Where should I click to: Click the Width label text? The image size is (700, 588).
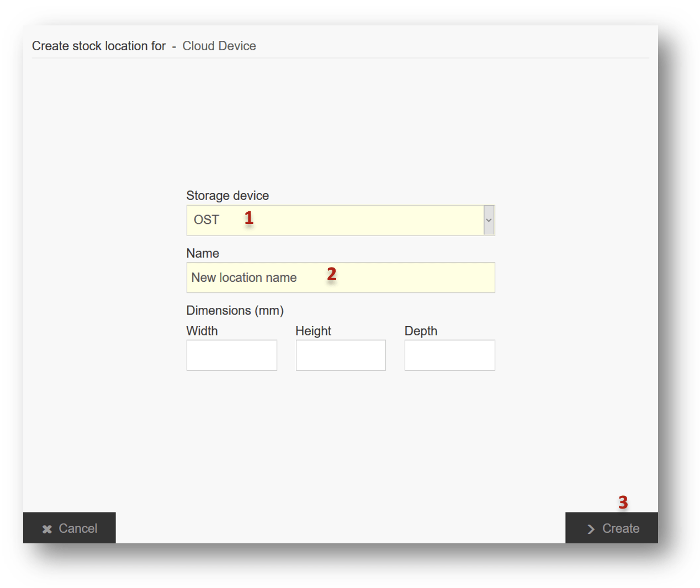coord(202,331)
